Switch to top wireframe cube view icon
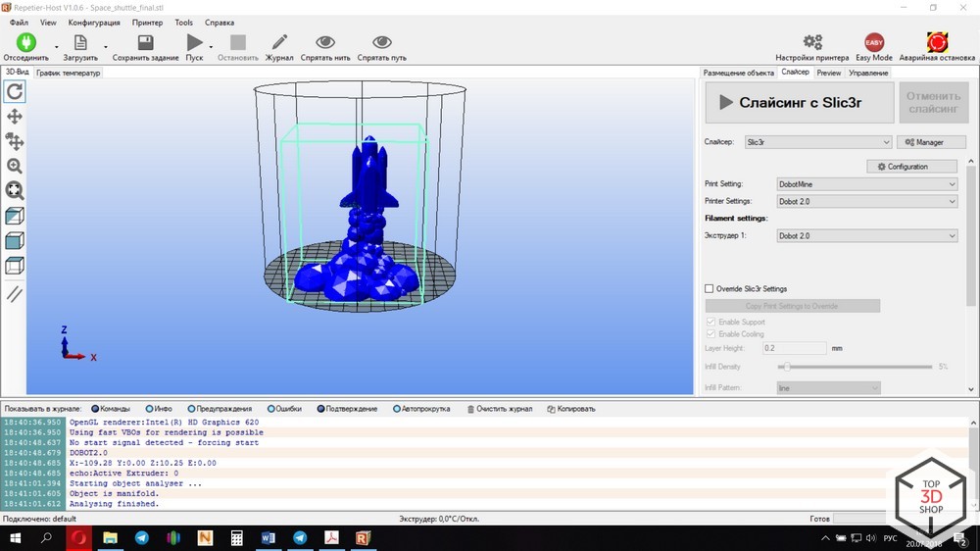980x551 pixels. (x=15, y=265)
